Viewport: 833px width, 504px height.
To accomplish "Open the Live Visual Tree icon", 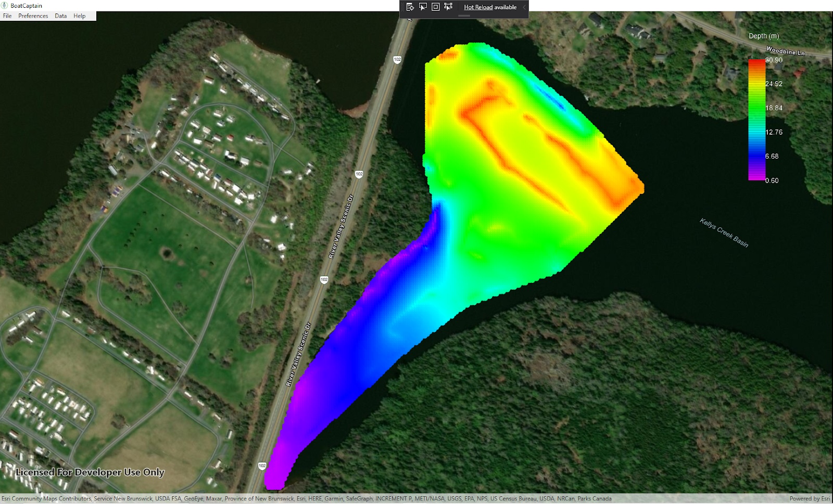I will point(410,7).
